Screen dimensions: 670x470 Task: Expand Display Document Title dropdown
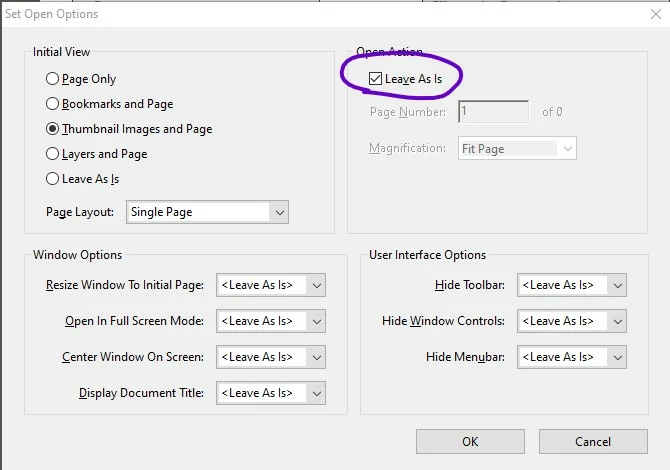click(271, 393)
